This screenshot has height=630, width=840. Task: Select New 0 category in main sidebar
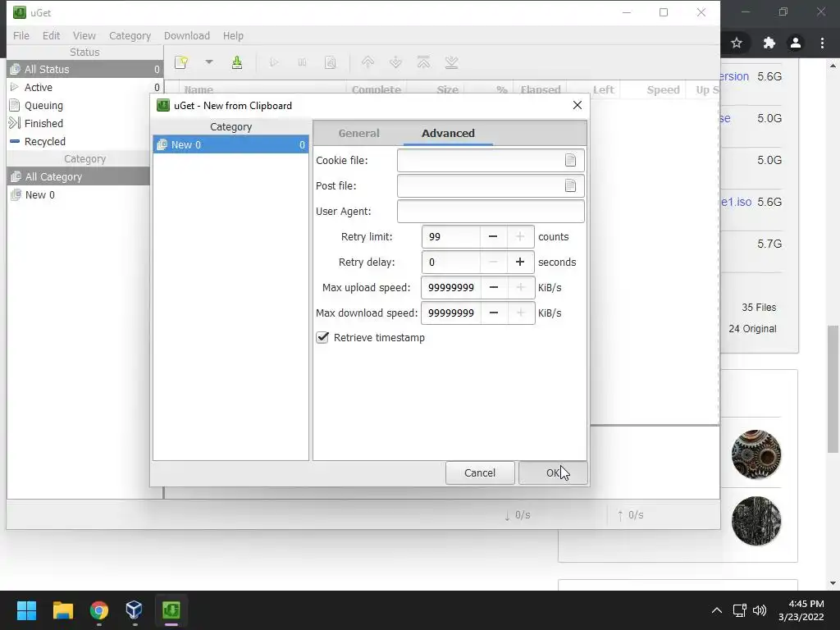pyautogui.click(x=79, y=195)
